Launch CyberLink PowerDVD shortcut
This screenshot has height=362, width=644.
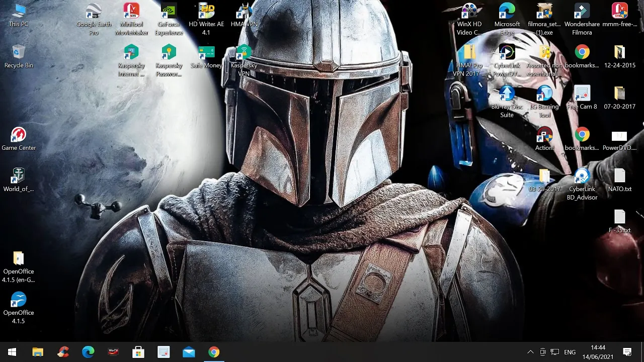tap(507, 60)
